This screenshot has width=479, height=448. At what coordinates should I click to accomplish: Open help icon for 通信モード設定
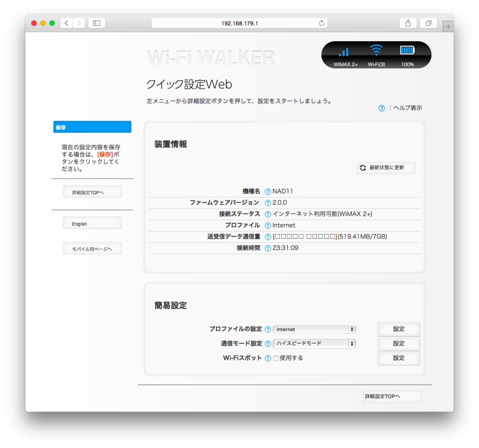(268, 344)
